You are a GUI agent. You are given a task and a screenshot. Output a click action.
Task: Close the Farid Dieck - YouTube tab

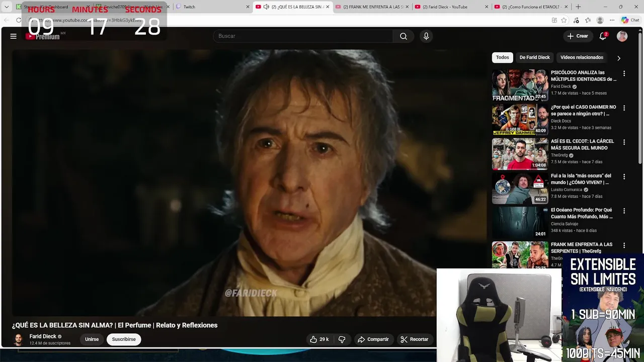tap(487, 7)
